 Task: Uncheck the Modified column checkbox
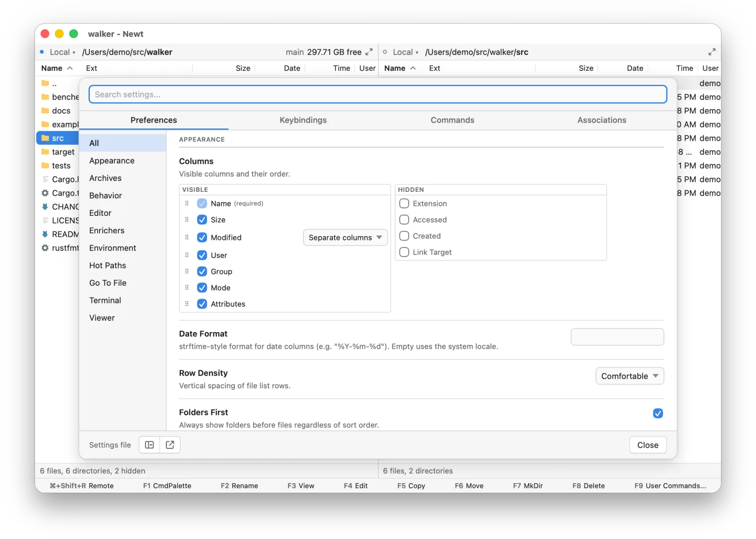click(202, 237)
